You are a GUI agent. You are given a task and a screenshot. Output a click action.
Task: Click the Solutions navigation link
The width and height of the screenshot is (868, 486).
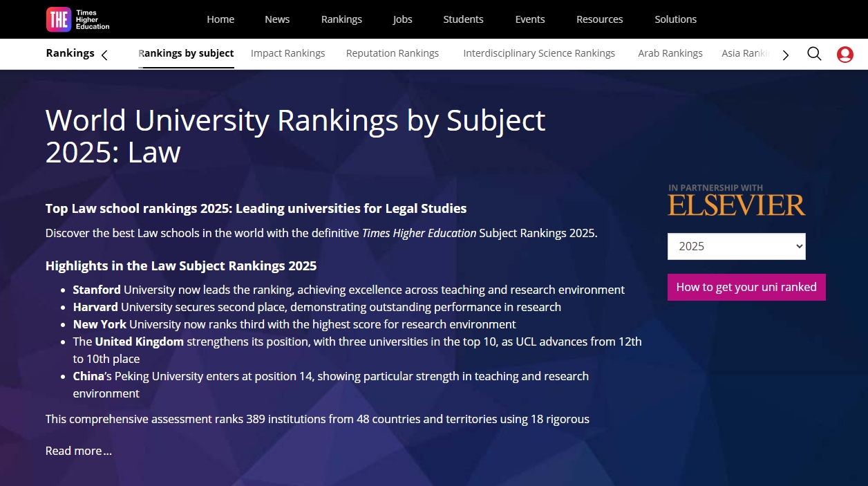tap(675, 19)
